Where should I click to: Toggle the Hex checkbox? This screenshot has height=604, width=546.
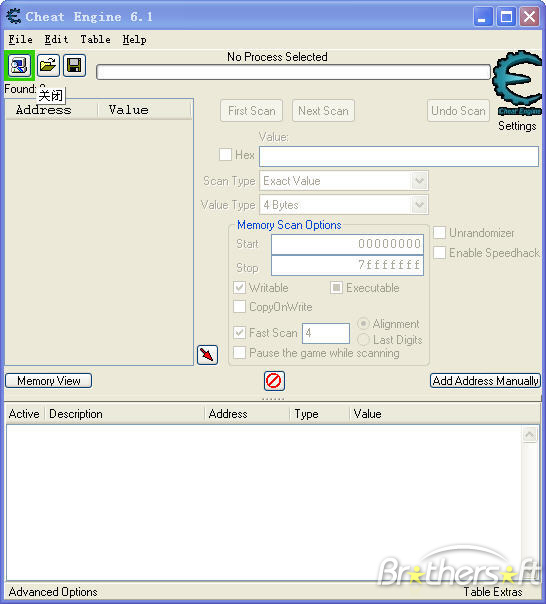tap(225, 154)
